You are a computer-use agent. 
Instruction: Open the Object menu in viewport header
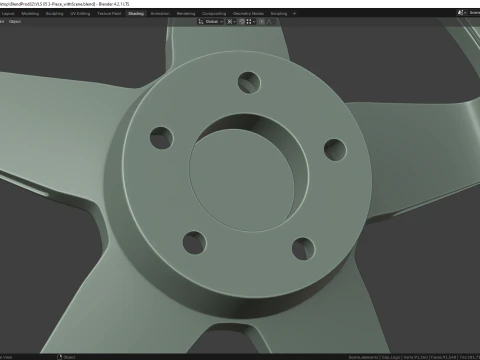(15, 22)
